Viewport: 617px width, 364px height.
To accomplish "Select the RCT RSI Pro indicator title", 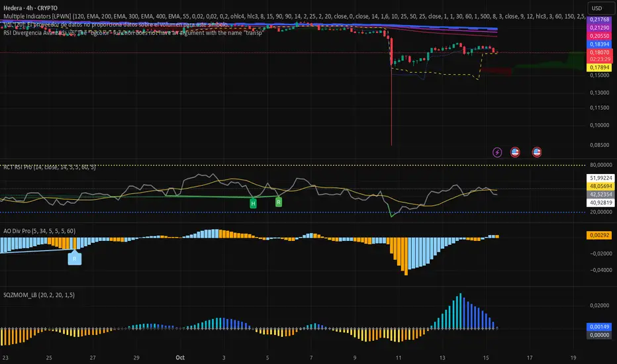I will pos(46,167).
